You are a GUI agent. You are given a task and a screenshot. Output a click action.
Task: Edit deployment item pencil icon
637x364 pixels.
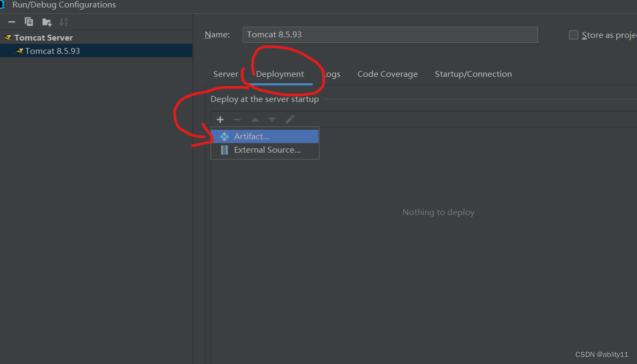point(290,120)
